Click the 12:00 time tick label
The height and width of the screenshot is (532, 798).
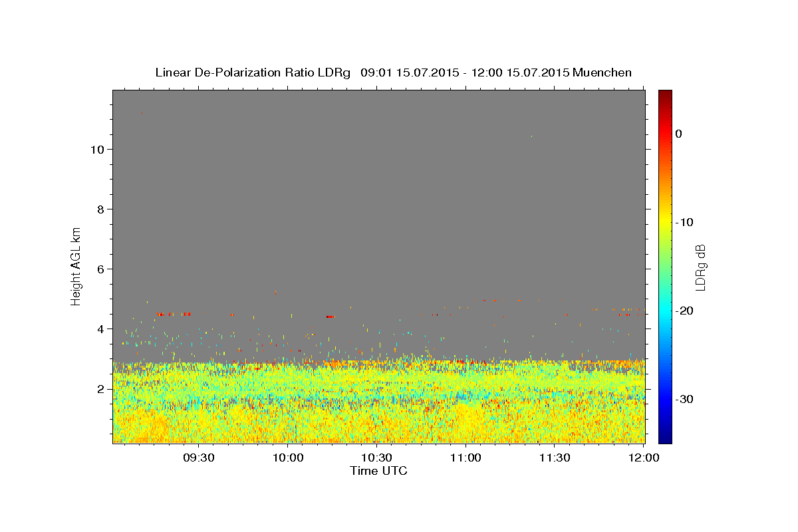644,458
